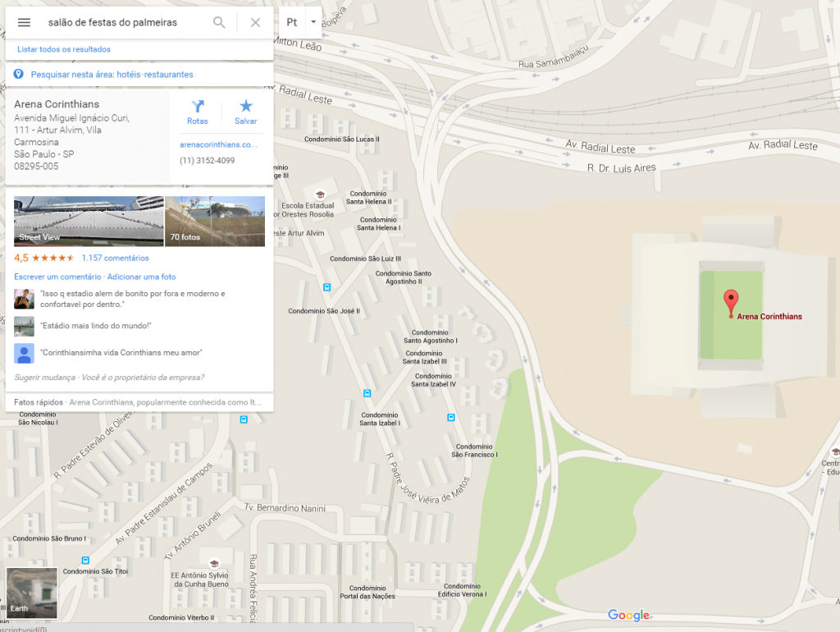
Task: Open the Street View thumbnail
Action: 89,222
